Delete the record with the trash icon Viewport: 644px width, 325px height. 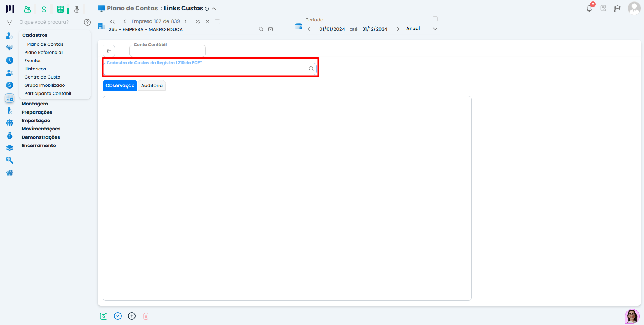pos(146,316)
